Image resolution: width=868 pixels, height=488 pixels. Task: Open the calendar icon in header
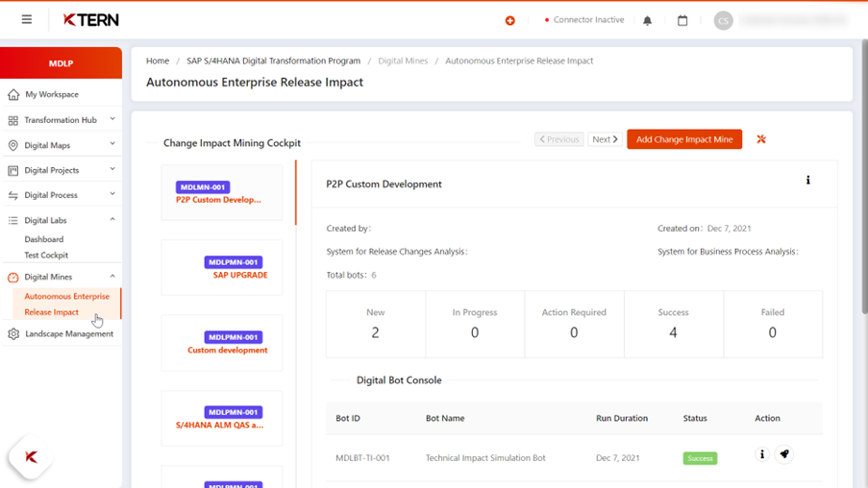coord(682,20)
